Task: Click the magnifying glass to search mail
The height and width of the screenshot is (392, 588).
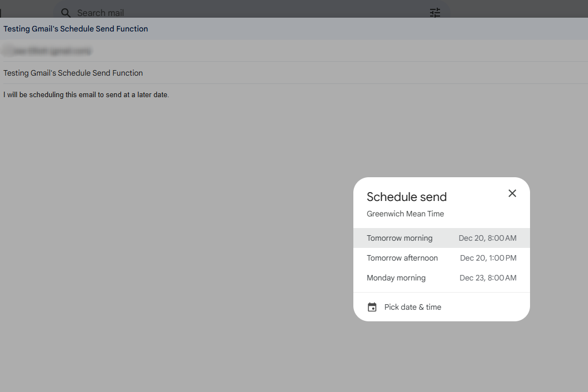Action: coord(66,13)
